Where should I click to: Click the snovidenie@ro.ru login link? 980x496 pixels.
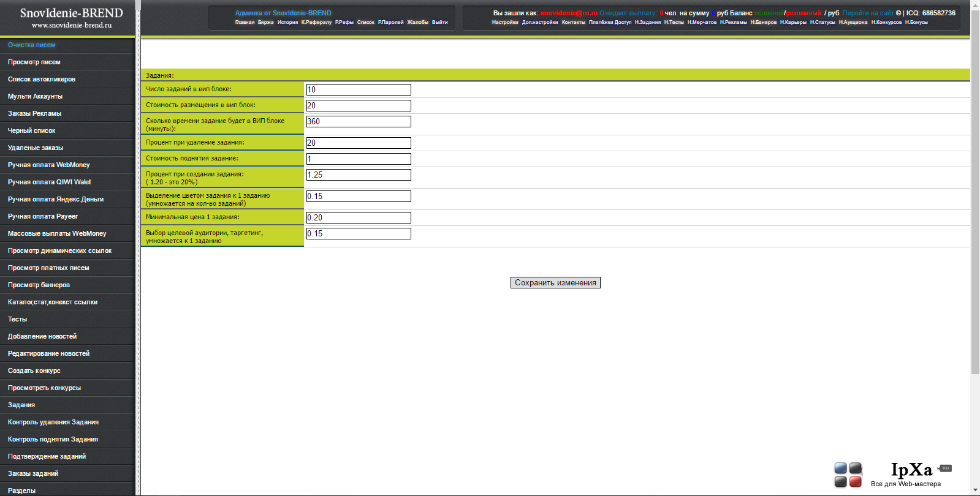pos(569,13)
